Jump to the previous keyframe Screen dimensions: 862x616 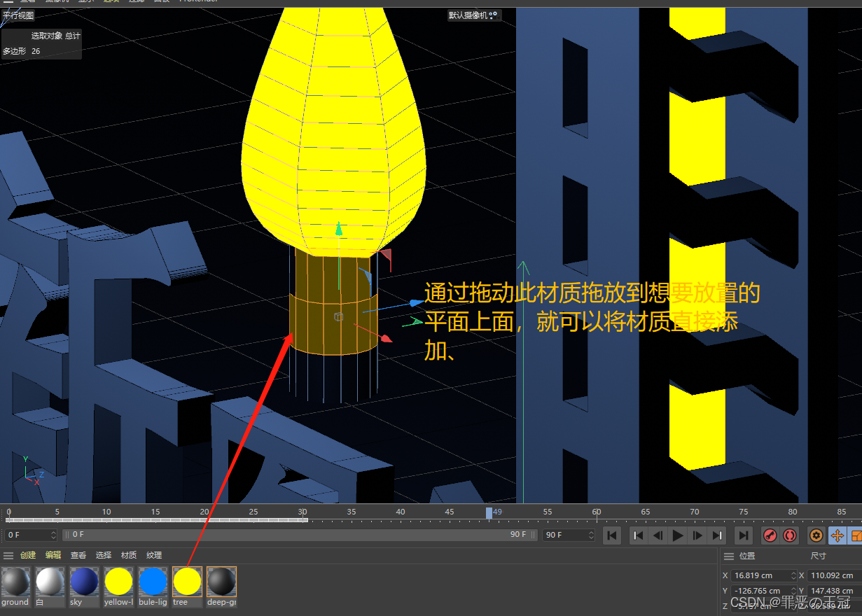(638, 535)
